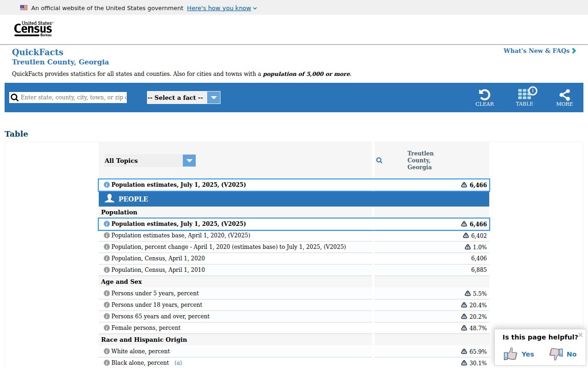Focus the state, county, city search field
Viewport: 588px width, 368px height.
coord(73,98)
